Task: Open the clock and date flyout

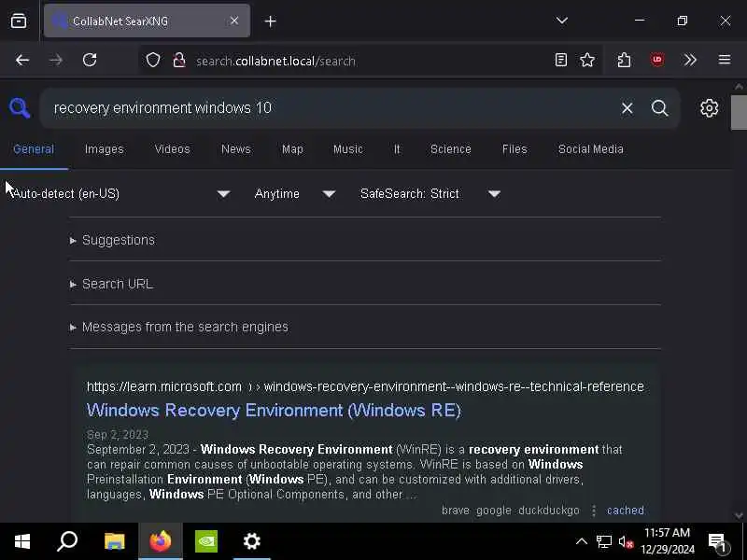Action: (668, 541)
